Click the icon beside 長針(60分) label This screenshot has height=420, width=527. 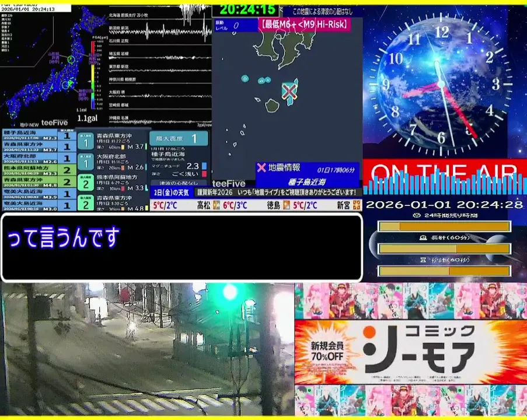pyautogui.click(x=423, y=237)
